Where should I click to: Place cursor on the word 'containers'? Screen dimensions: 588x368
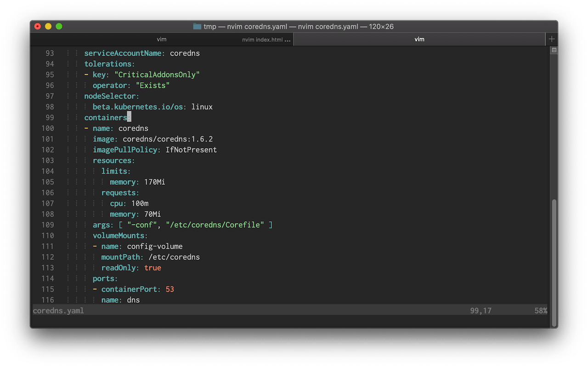(105, 117)
